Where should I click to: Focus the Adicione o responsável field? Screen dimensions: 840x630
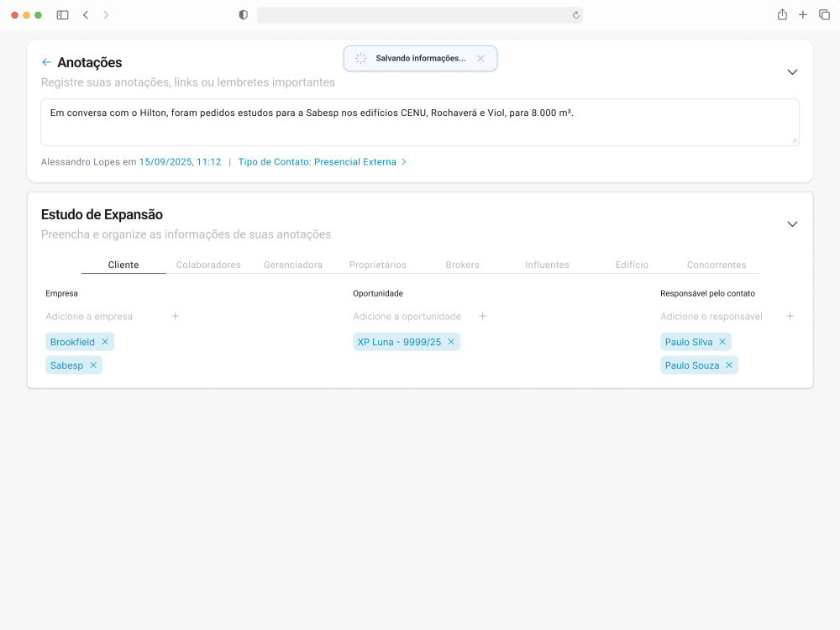(718, 316)
